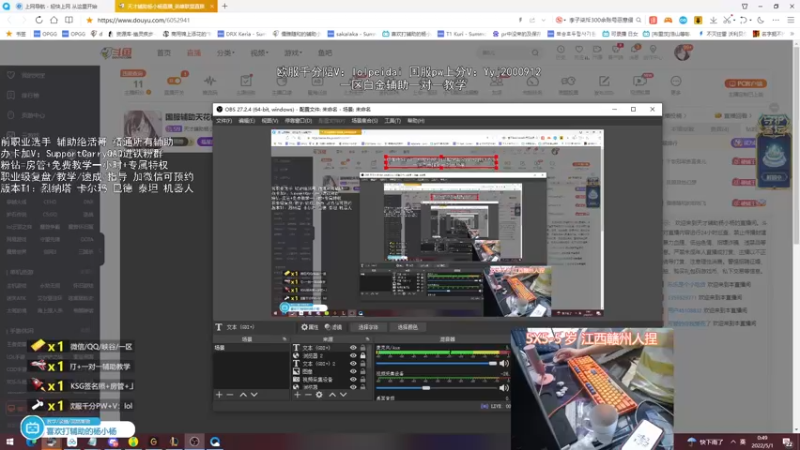Image resolution: width=800 pixels, height=450 pixels.
Task: Click 选择颜色 button in OBS source toolbar
Action: [x=407, y=327]
